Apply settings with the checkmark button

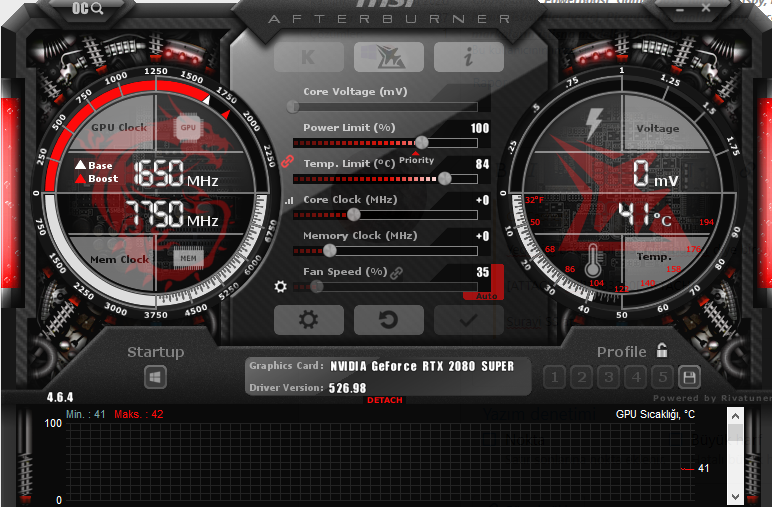point(469,320)
